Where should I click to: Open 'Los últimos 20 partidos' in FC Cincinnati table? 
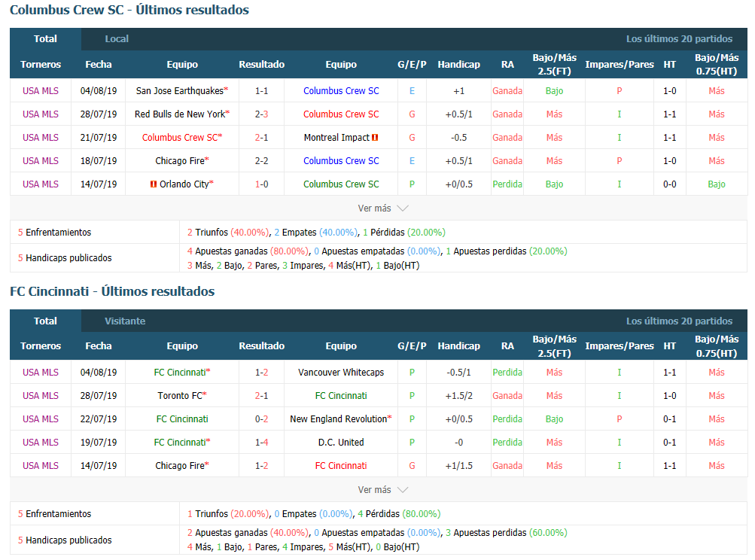(x=679, y=321)
